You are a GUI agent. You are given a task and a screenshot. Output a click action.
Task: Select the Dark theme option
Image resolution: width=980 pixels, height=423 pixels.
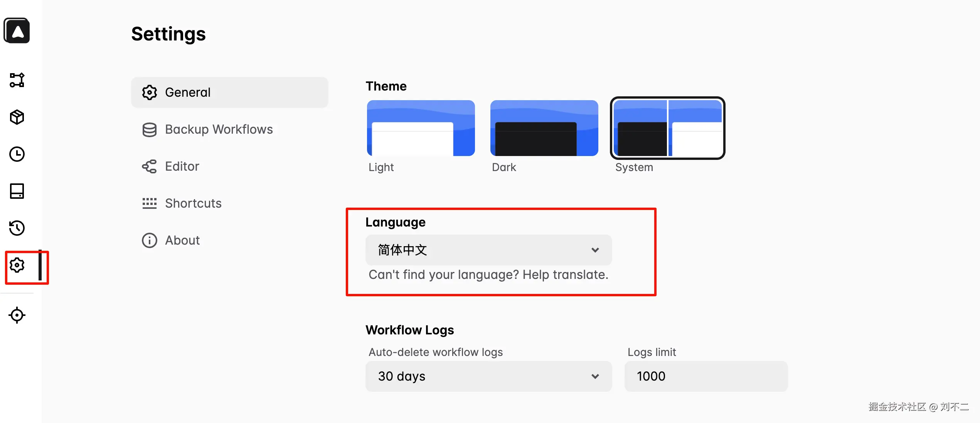tap(544, 128)
